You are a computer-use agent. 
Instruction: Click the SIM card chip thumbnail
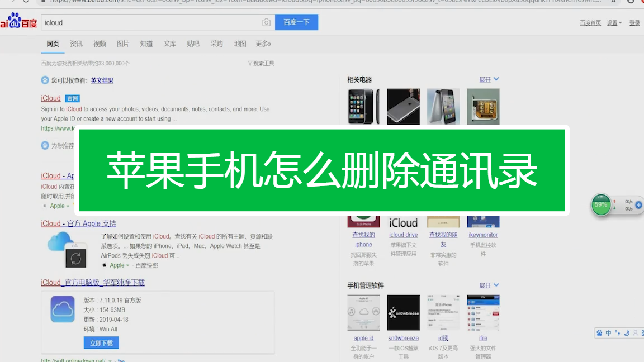tap(483, 106)
